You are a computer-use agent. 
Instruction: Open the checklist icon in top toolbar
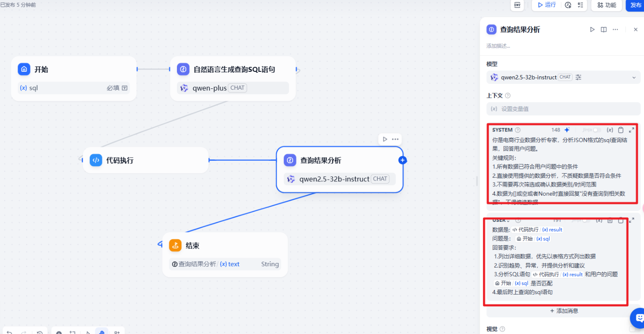click(581, 5)
